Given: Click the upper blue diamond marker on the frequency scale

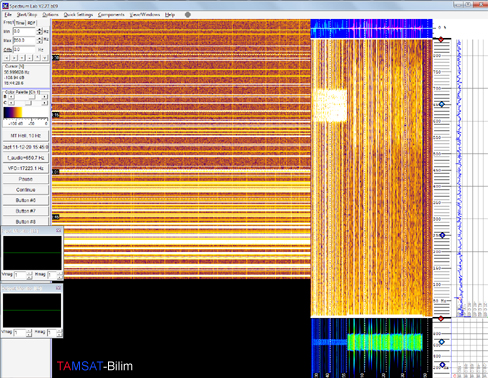Looking at the screenshot, I should (x=442, y=104).
